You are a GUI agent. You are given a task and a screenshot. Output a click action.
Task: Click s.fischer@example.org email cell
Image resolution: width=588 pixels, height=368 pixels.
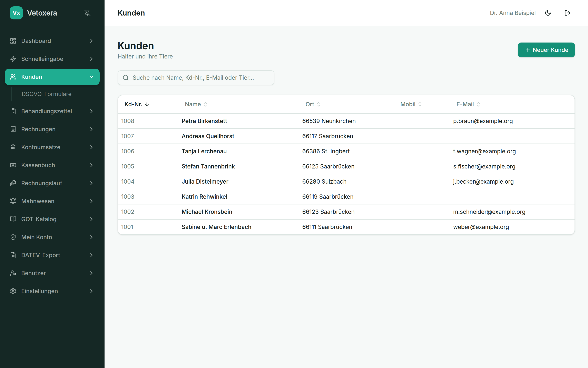pyautogui.click(x=484, y=166)
